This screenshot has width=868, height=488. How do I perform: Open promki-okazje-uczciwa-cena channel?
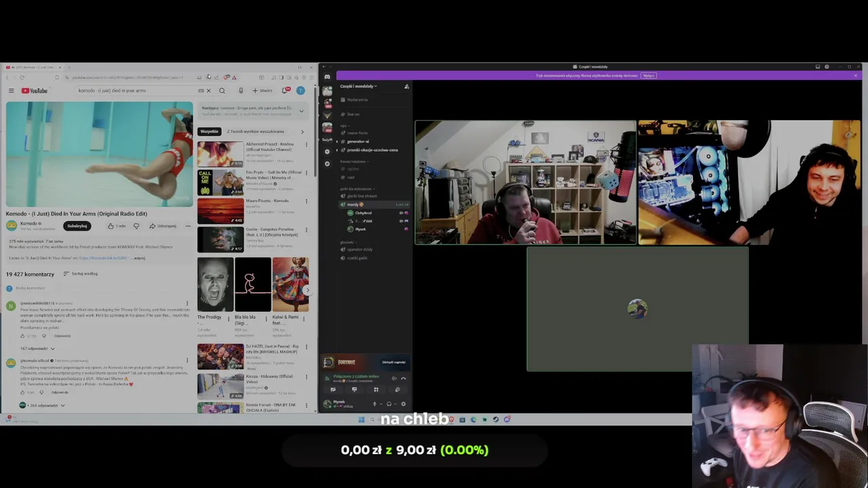(374, 150)
